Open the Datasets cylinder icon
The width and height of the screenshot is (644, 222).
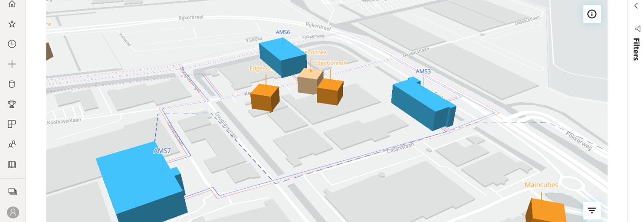click(x=12, y=84)
